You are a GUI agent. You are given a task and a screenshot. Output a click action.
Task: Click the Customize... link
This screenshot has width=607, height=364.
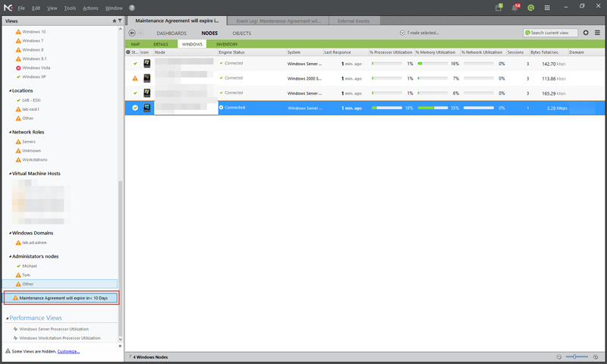point(68,351)
